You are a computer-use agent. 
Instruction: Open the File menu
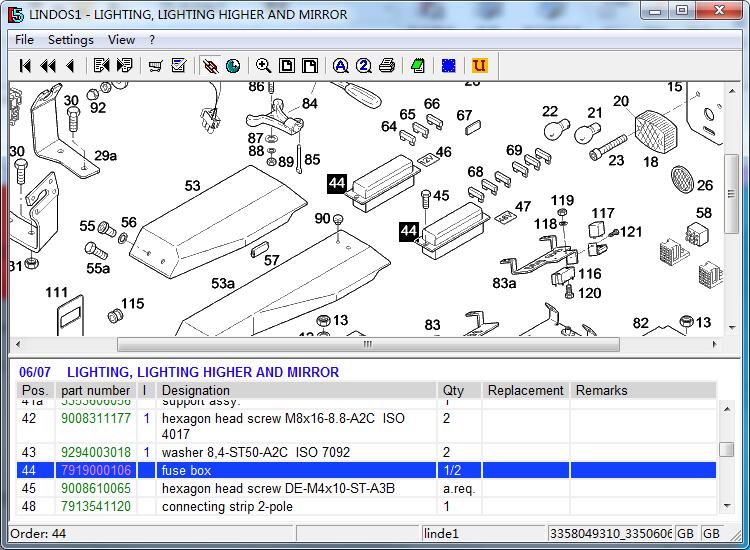tap(24, 40)
